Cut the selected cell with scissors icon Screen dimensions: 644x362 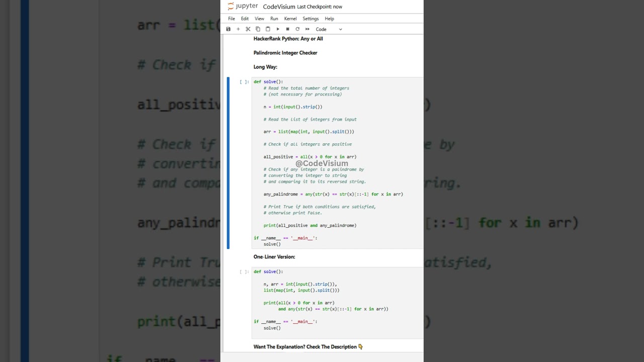(x=248, y=29)
